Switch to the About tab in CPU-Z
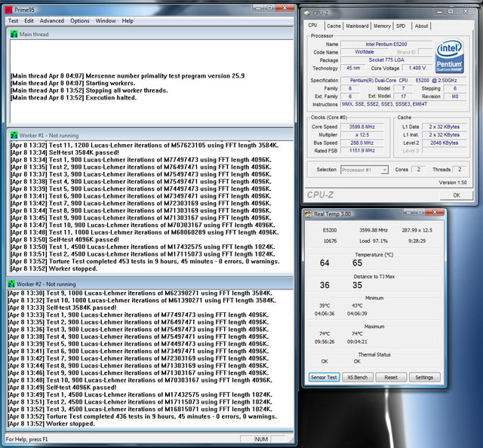 pyautogui.click(x=421, y=26)
